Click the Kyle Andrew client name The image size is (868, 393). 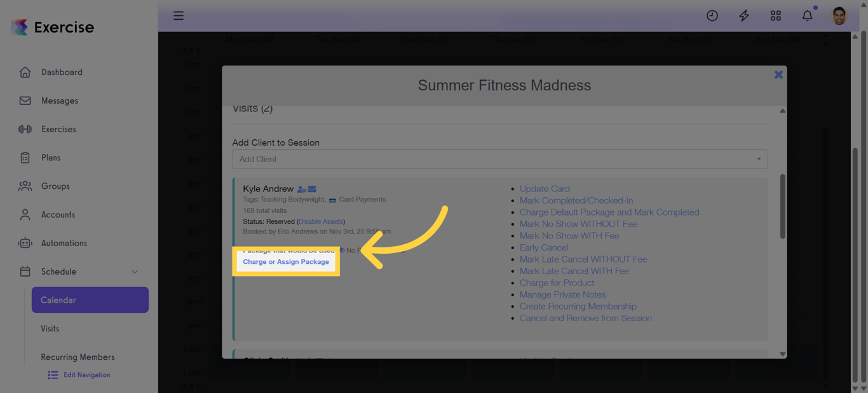(x=268, y=189)
